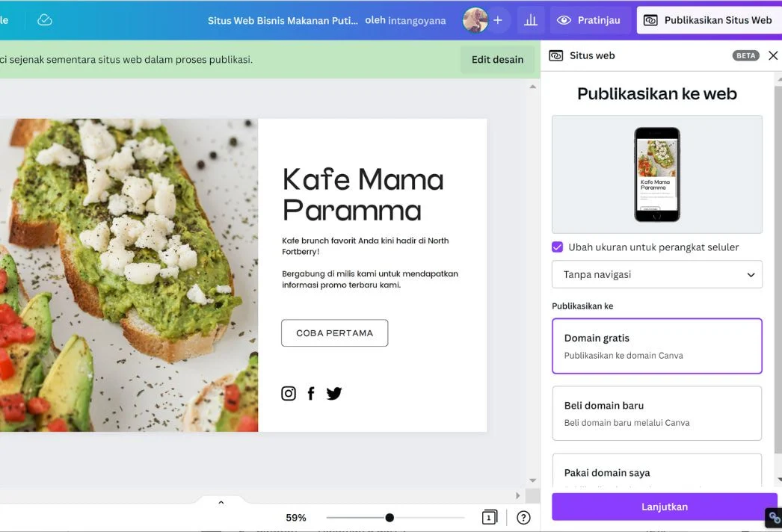Click the Beli domain baru melalui Canva subtitle
Screen dimensions: 782x532
[x=627, y=423]
